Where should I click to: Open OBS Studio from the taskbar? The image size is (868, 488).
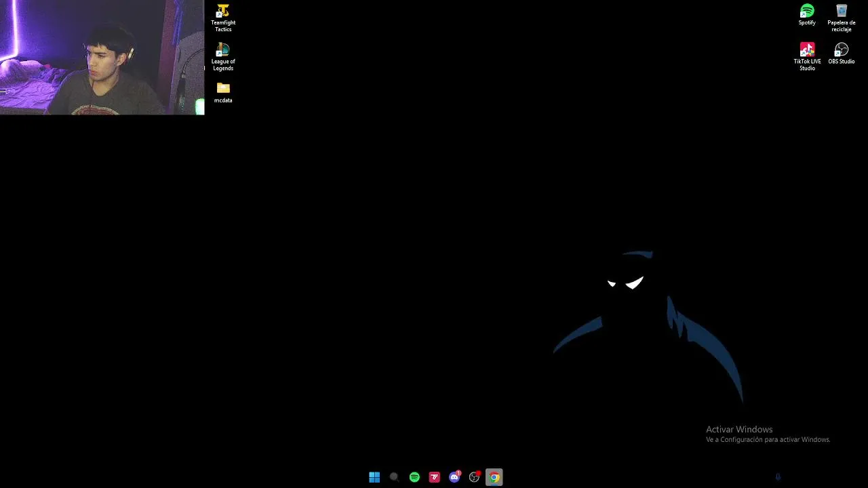coord(474,477)
